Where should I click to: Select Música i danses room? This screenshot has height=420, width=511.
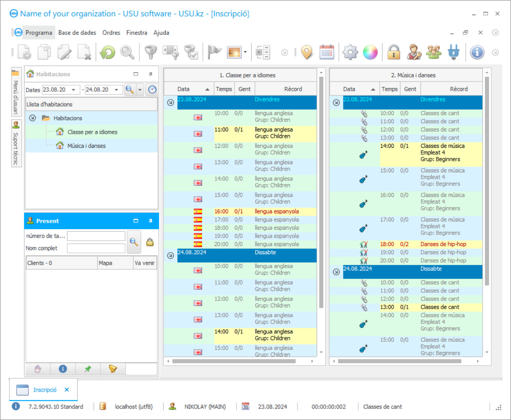(86, 146)
